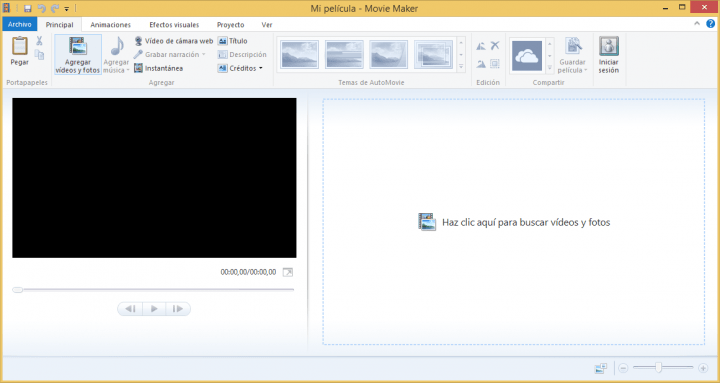Click the undo arrow in title bar
Screen dimensions: 720x383
coord(41,8)
